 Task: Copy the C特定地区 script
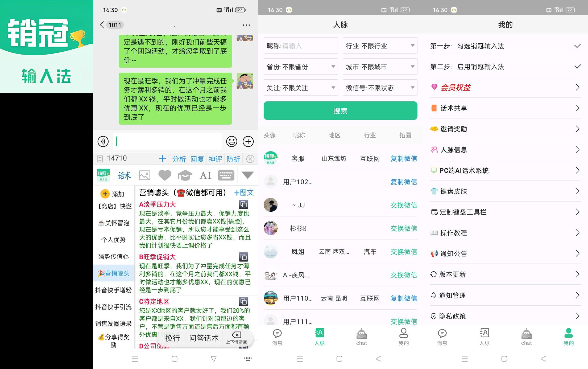243,301
